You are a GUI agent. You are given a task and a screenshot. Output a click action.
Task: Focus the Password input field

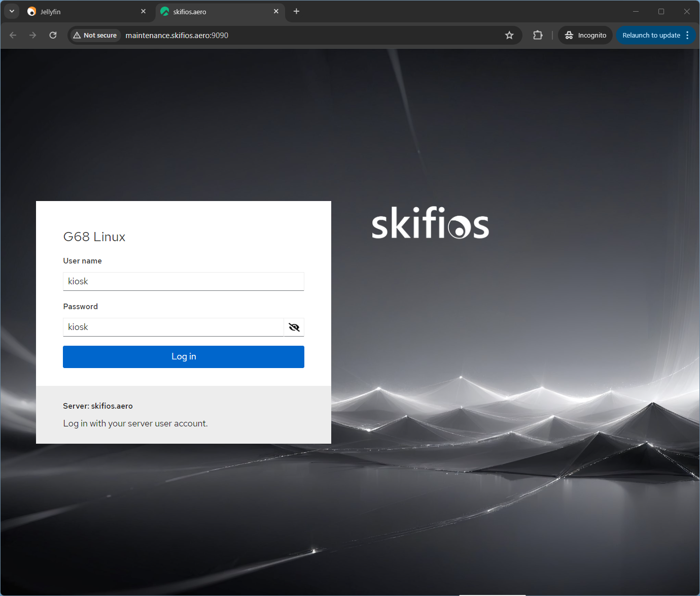pos(173,327)
